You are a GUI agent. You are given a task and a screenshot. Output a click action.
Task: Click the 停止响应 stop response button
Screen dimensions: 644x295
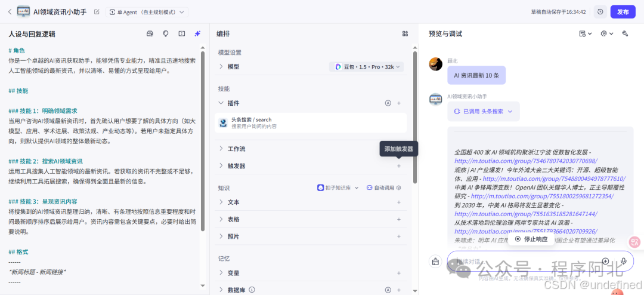click(x=531, y=239)
